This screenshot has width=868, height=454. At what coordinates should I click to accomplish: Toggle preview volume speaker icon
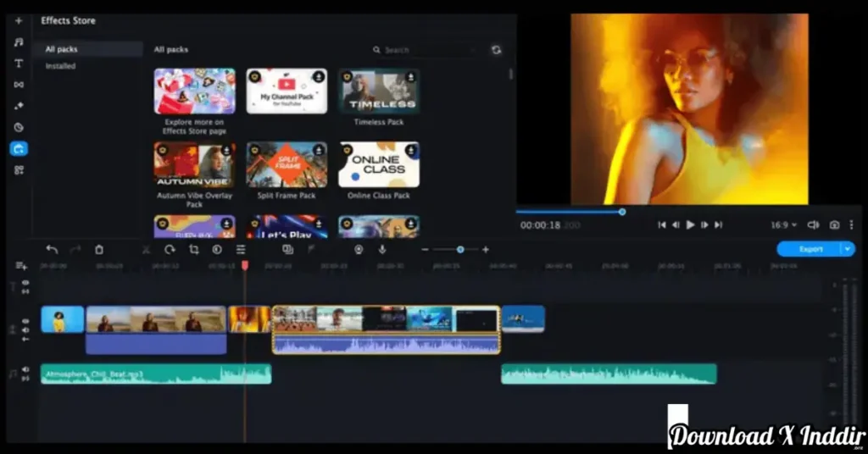(x=813, y=224)
